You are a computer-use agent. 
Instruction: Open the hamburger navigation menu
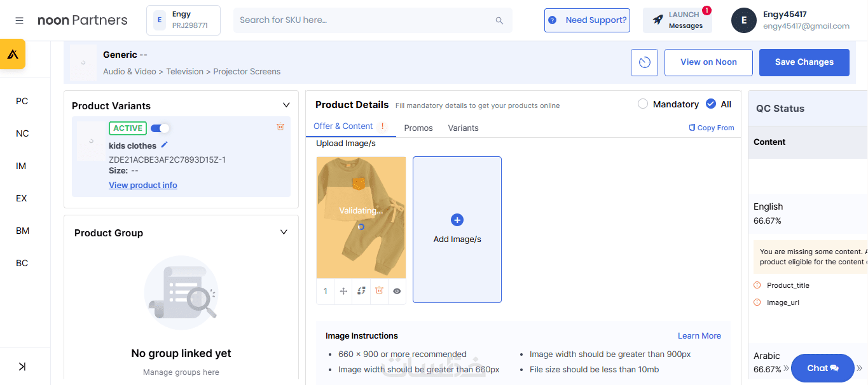click(x=20, y=20)
